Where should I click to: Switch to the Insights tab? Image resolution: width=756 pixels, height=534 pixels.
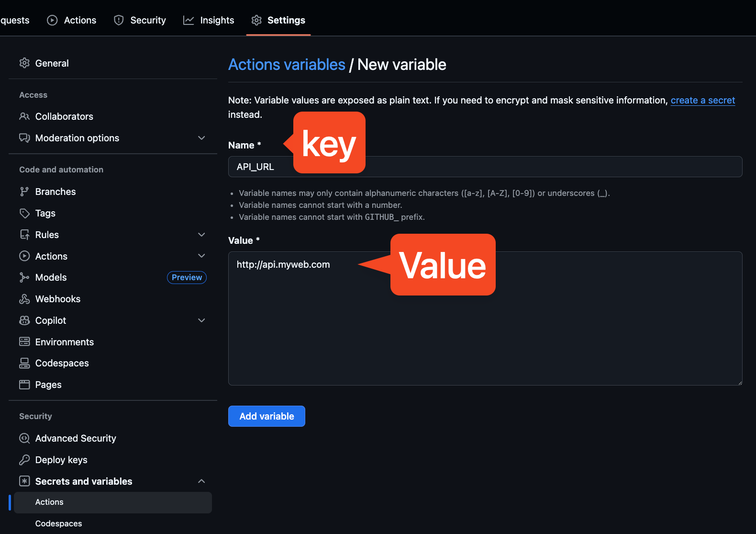click(x=209, y=20)
